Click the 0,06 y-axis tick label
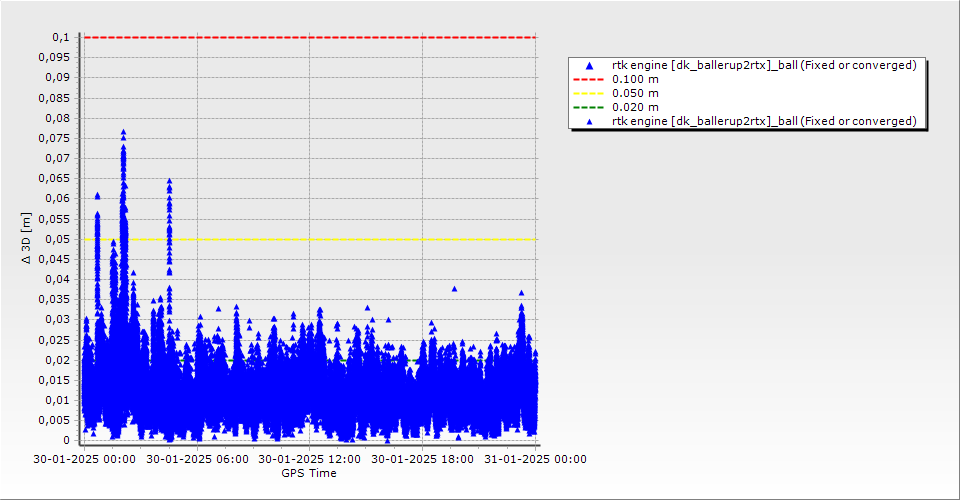 coord(58,199)
